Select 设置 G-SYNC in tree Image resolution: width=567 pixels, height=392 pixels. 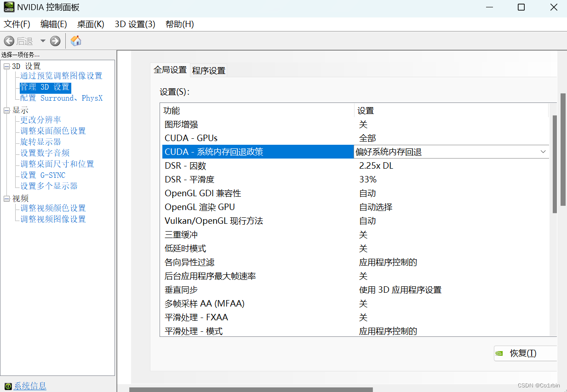[x=43, y=175]
